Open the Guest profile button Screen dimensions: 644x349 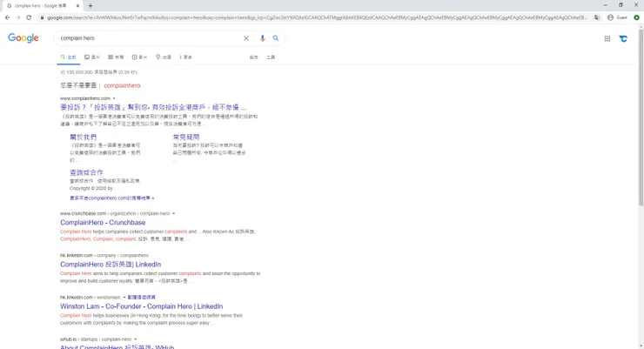tap(617, 17)
